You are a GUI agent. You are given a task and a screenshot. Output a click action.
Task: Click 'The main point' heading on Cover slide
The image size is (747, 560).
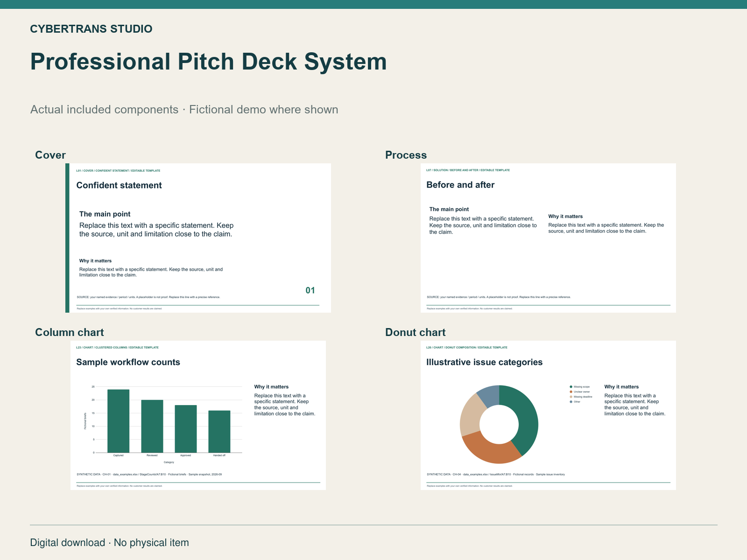coord(105,214)
